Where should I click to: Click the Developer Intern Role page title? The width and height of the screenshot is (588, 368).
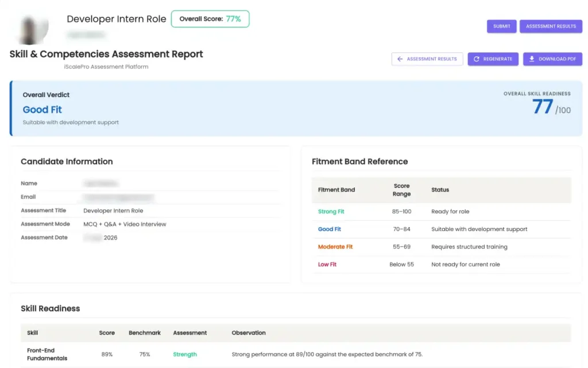click(116, 19)
